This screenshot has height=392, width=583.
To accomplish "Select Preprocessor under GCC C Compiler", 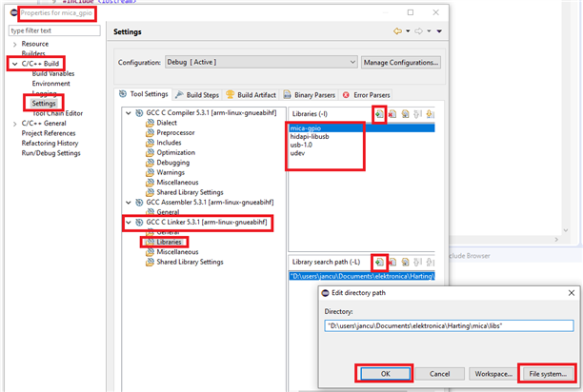I will coord(175,133).
